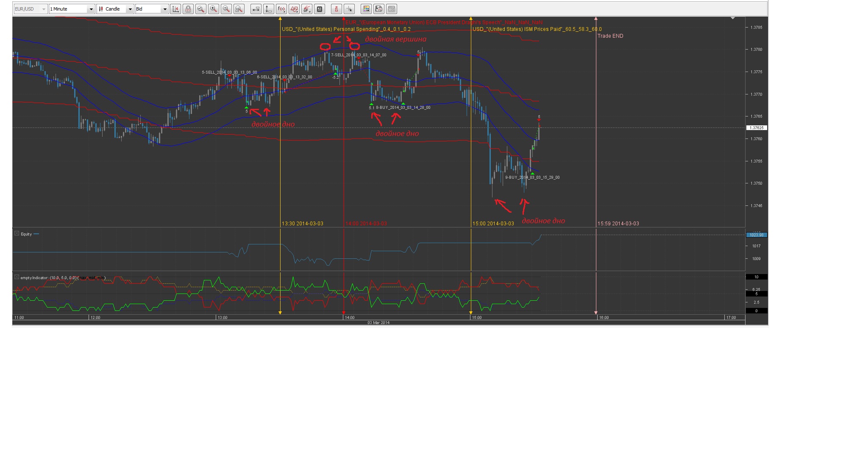
Task: Click the 15:00 2014-03-03 time label
Action: pyautogui.click(x=493, y=223)
